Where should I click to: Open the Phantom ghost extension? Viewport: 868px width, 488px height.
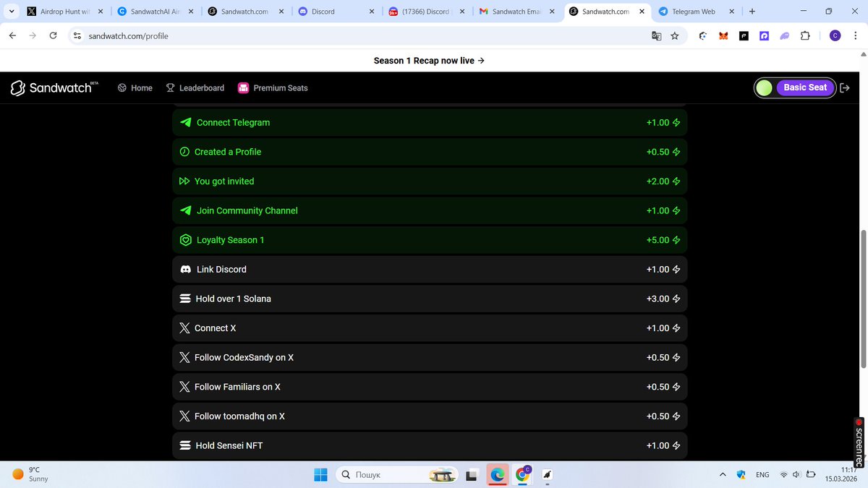[x=784, y=35]
